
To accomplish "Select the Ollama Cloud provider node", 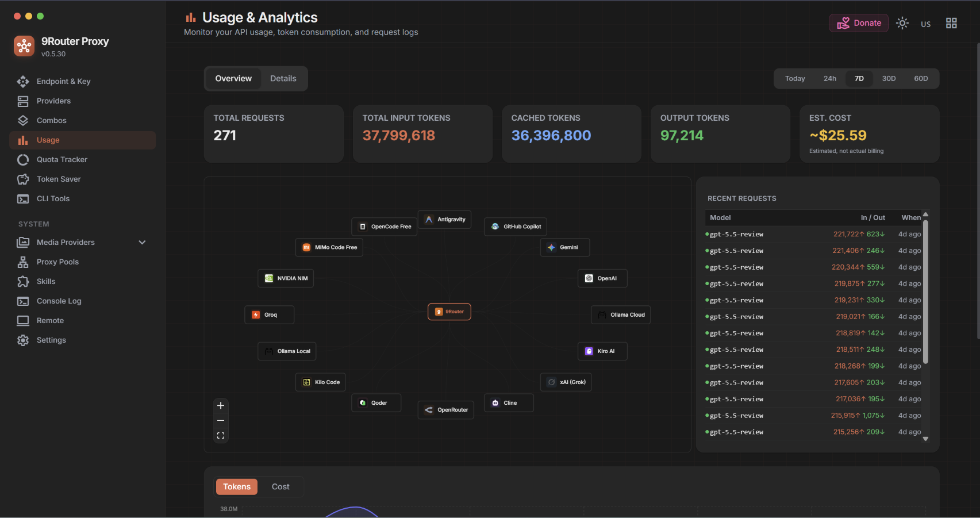I will (621, 315).
